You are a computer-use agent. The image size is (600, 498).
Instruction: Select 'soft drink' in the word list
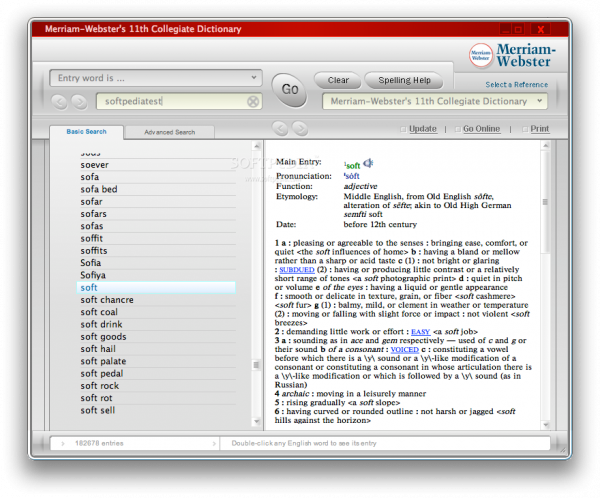(156, 324)
